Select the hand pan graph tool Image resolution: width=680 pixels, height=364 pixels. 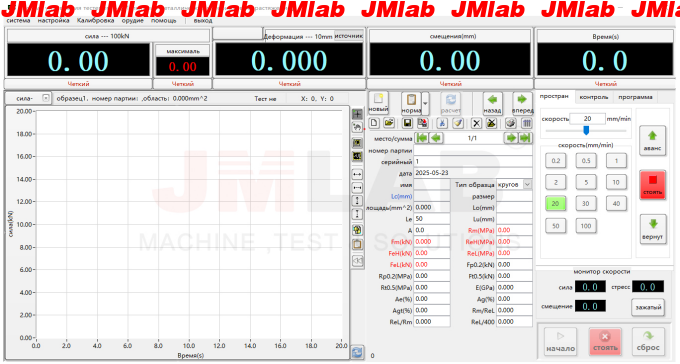pyautogui.click(x=357, y=128)
